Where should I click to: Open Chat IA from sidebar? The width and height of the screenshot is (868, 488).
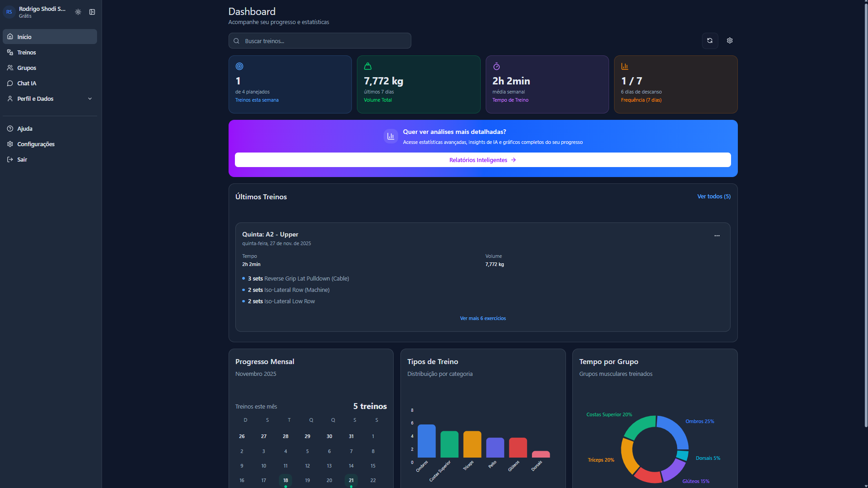click(27, 84)
